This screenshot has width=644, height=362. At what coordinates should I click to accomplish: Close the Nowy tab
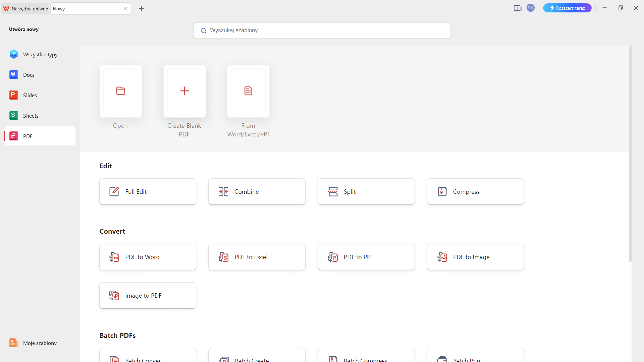tap(125, 8)
